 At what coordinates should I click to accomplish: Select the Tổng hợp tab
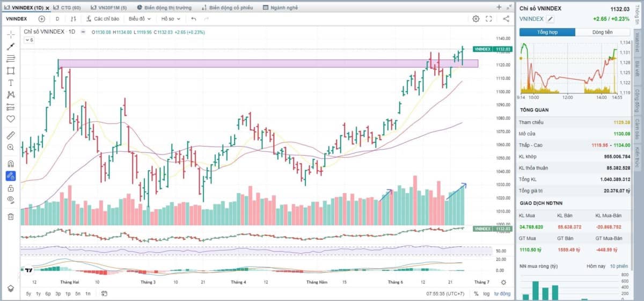pyautogui.click(x=547, y=32)
